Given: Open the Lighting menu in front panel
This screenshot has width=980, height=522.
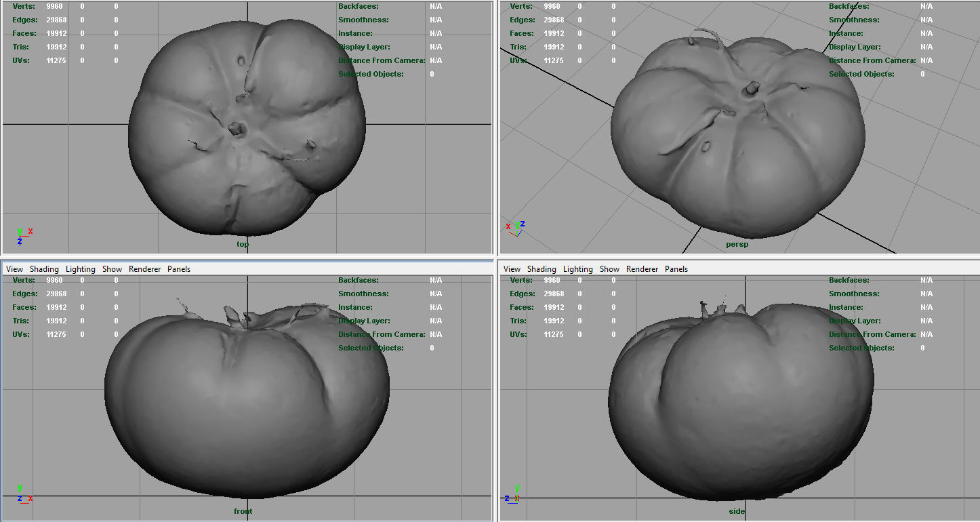Looking at the screenshot, I should point(81,269).
